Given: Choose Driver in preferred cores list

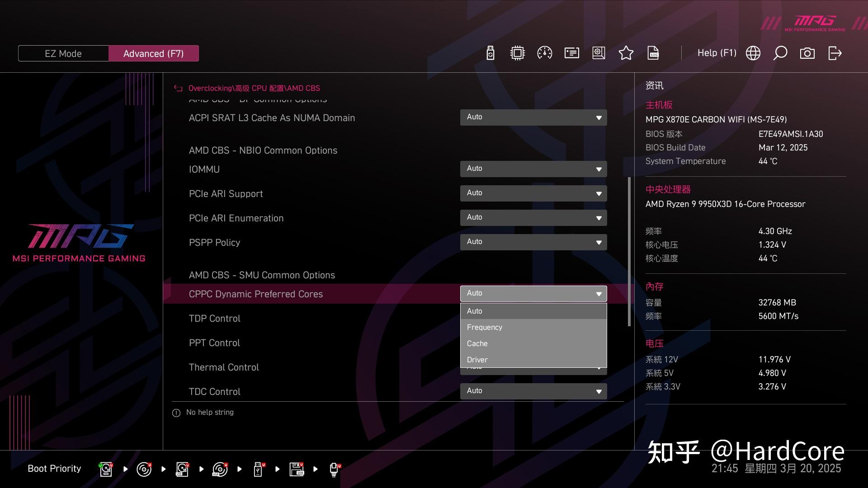Looking at the screenshot, I should coord(533,360).
